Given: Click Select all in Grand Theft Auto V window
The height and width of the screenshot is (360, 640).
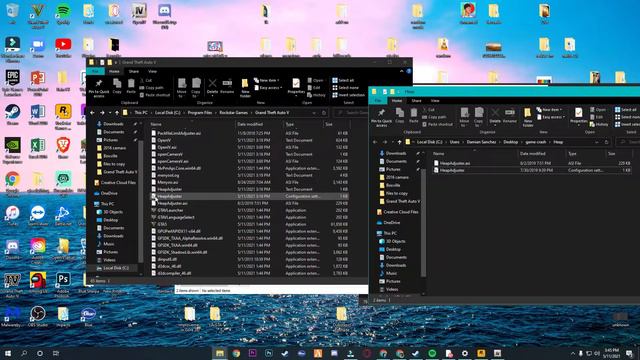Looking at the screenshot, I should [343, 80].
